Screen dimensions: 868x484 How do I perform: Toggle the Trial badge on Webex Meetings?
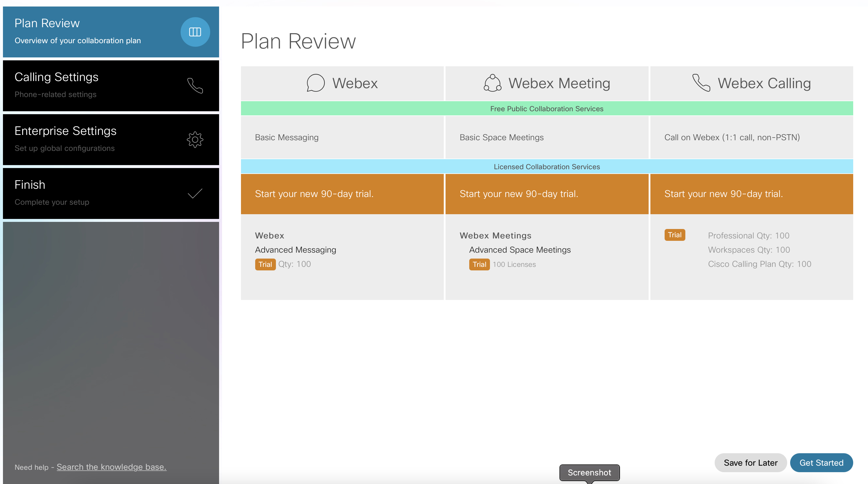point(479,264)
